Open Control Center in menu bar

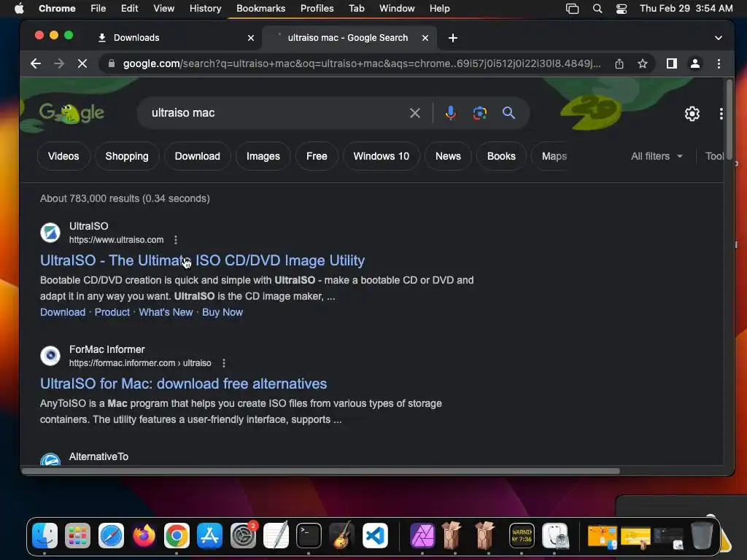tap(622, 9)
